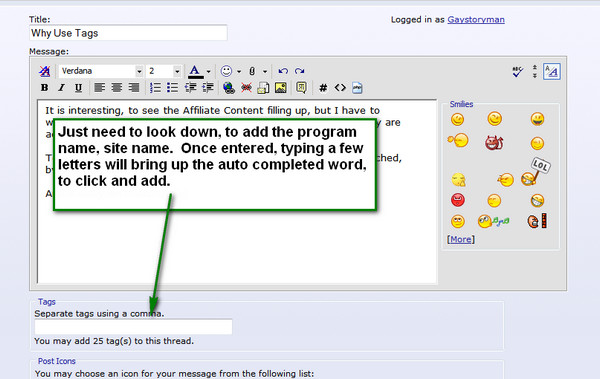Insert the traffic light smiley
600x379 pixels.
(537, 221)
